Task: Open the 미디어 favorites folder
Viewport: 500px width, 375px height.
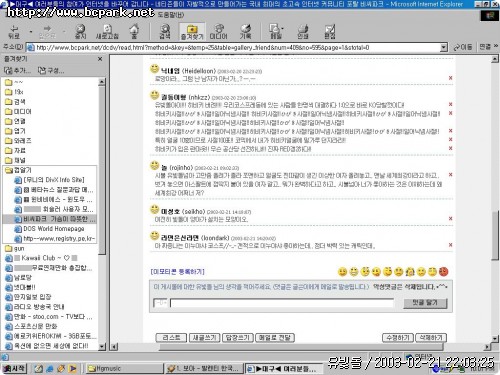Action: (18, 111)
